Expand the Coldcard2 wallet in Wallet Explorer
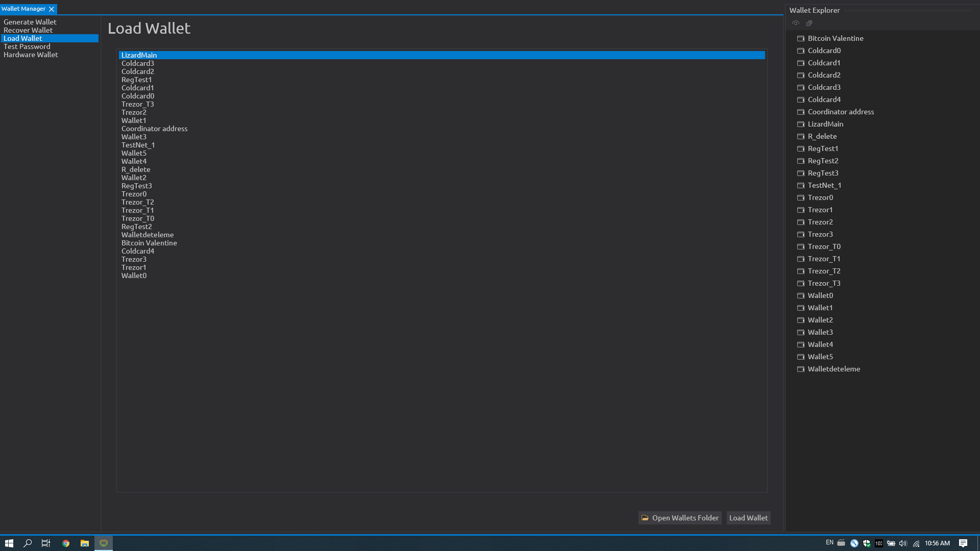Viewport: 980px width, 551px height. pos(824,75)
